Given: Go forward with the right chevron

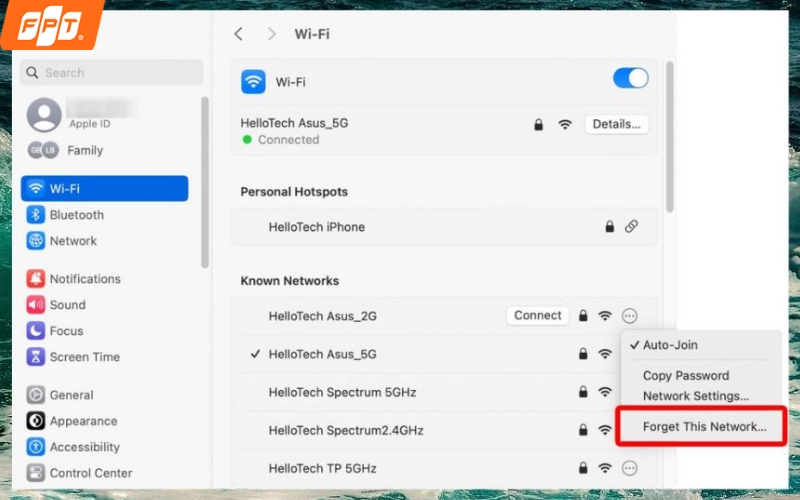Looking at the screenshot, I should pyautogui.click(x=271, y=34).
